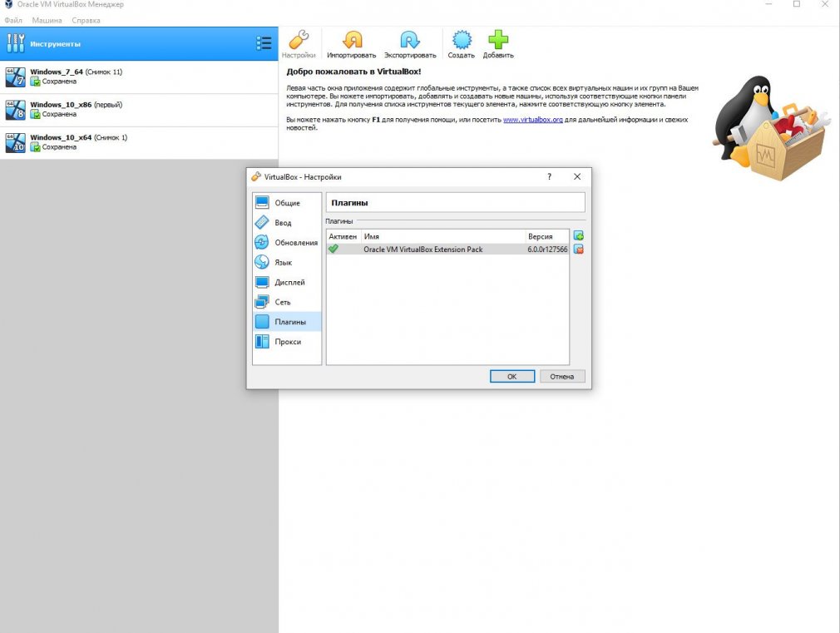The height and width of the screenshot is (633, 840).
Task: Open the Машина menu
Action: tap(47, 20)
